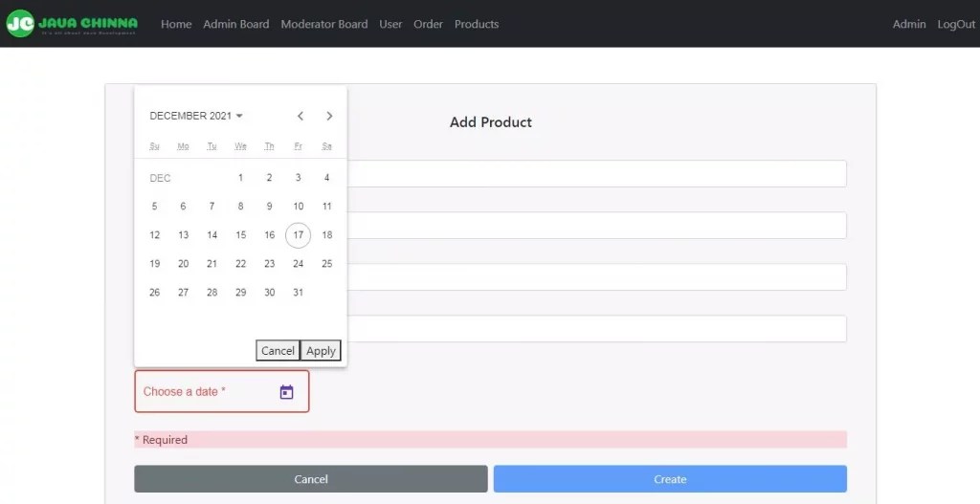
Task: Select December 24 in calendar
Action: pyautogui.click(x=299, y=264)
